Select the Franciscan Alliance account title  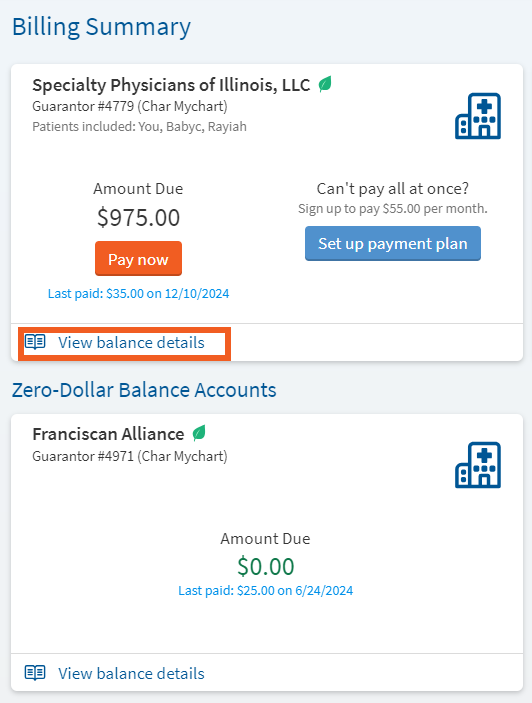click(108, 434)
